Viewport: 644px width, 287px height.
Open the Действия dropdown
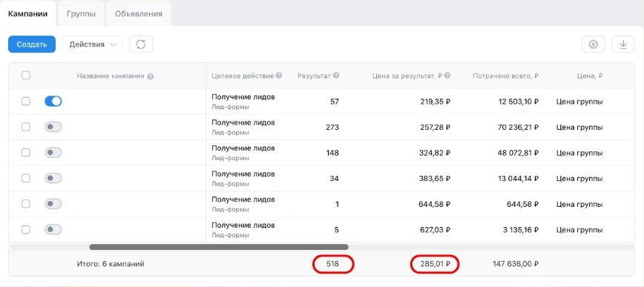[x=93, y=44]
